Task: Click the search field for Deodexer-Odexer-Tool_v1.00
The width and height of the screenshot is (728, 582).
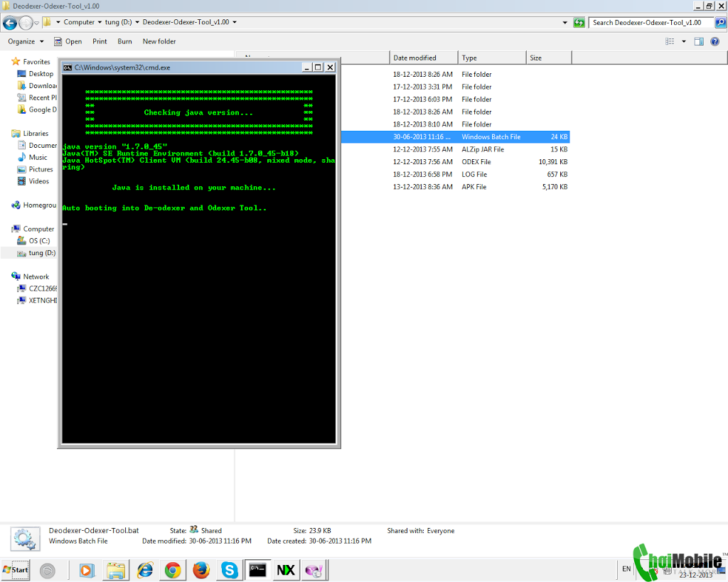Action: click(x=651, y=22)
